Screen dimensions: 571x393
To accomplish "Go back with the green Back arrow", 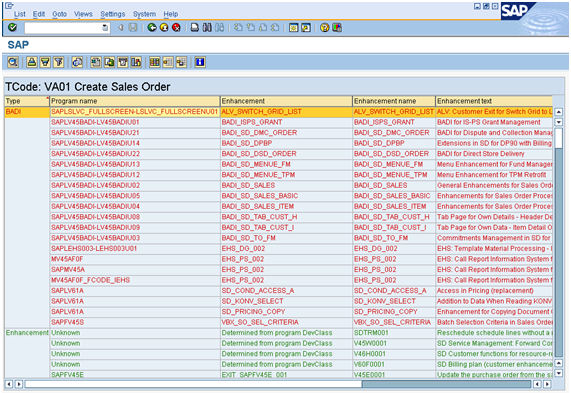I will (152, 28).
